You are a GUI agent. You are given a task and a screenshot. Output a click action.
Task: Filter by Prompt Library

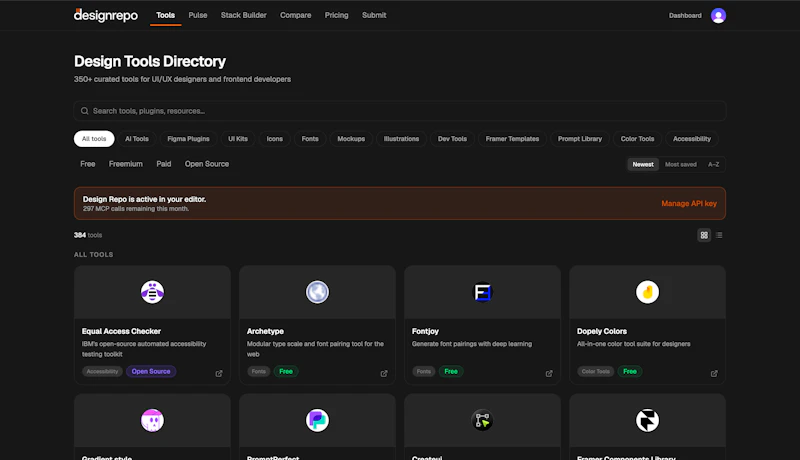580,139
